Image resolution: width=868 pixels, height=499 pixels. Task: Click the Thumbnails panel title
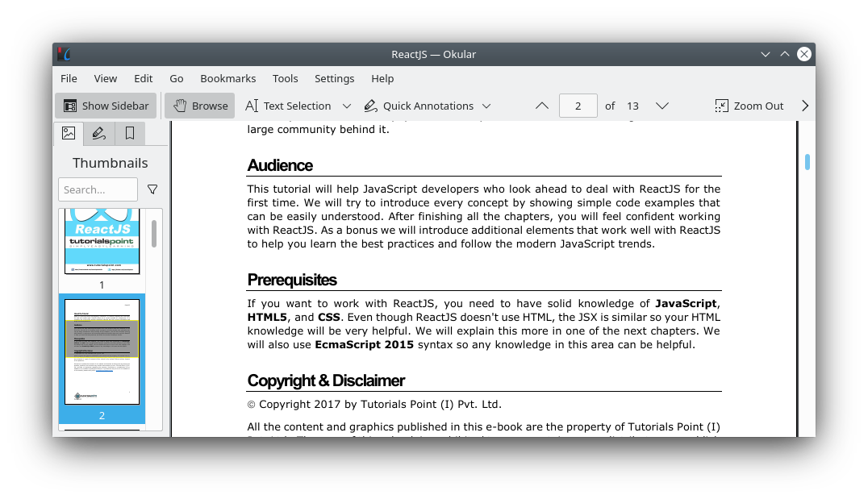coord(111,163)
